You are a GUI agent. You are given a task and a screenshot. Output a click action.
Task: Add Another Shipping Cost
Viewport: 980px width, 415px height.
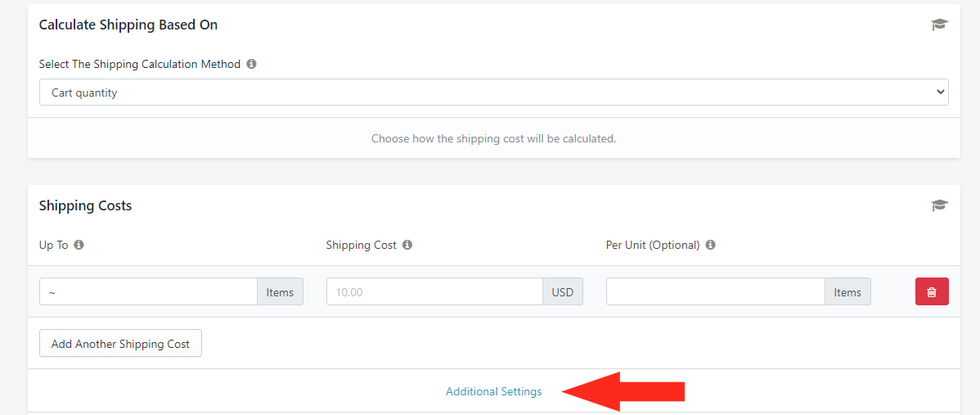[x=120, y=343]
